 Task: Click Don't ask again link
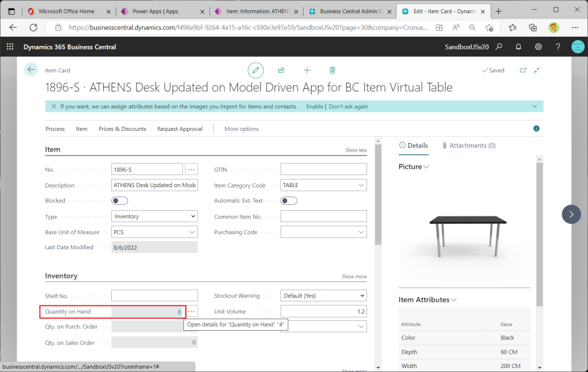[x=349, y=107]
